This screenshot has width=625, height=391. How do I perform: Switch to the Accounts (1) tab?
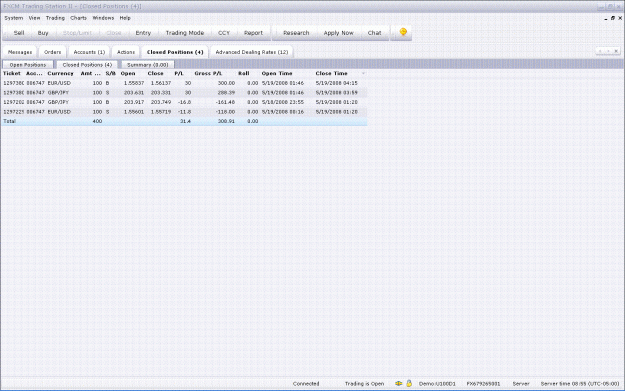(89, 52)
